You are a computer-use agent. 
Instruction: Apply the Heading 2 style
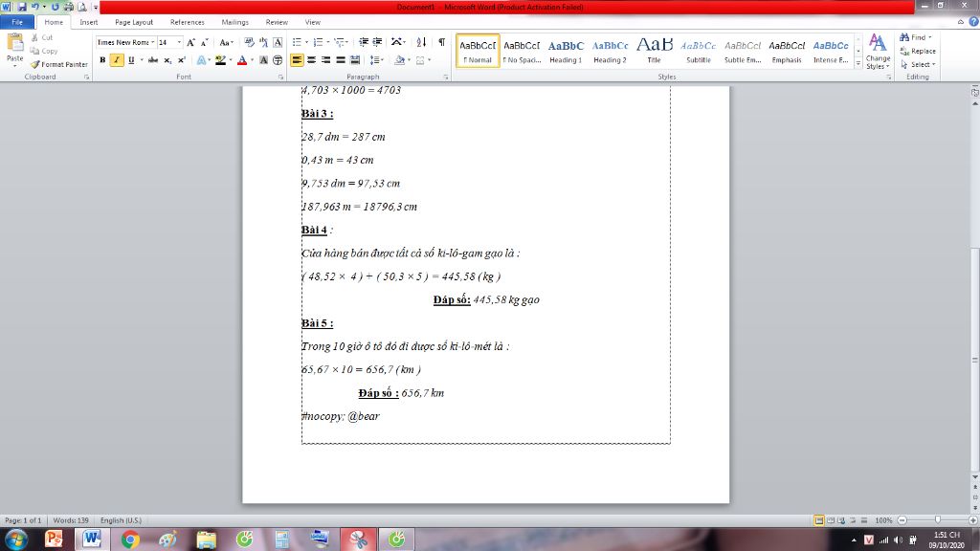pyautogui.click(x=610, y=51)
